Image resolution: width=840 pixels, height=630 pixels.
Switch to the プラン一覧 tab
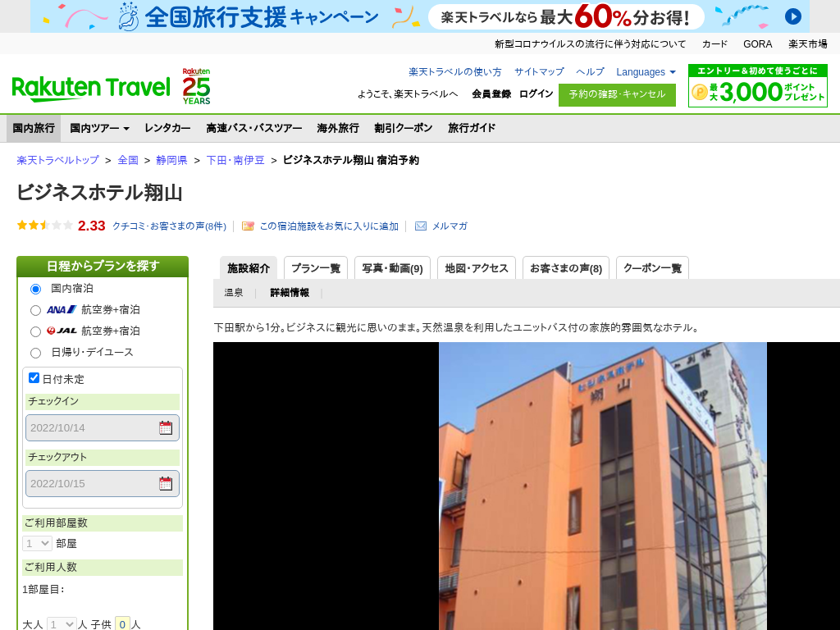coord(316,268)
